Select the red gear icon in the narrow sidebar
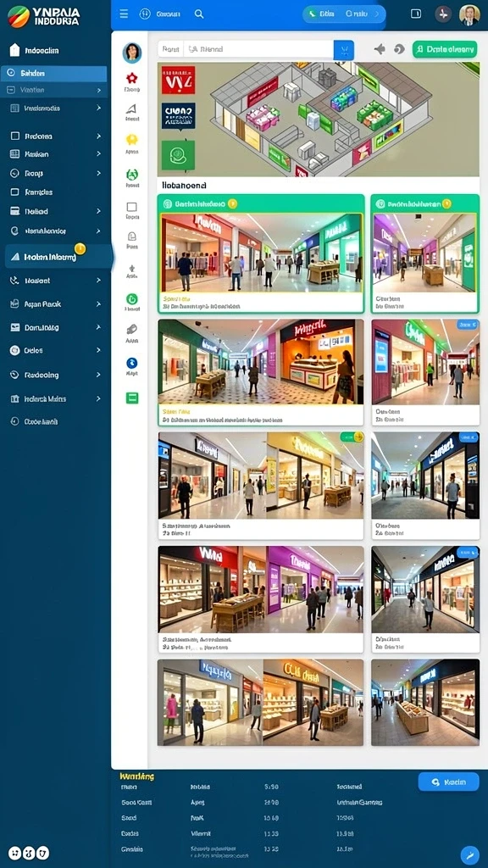 [131, 78]
